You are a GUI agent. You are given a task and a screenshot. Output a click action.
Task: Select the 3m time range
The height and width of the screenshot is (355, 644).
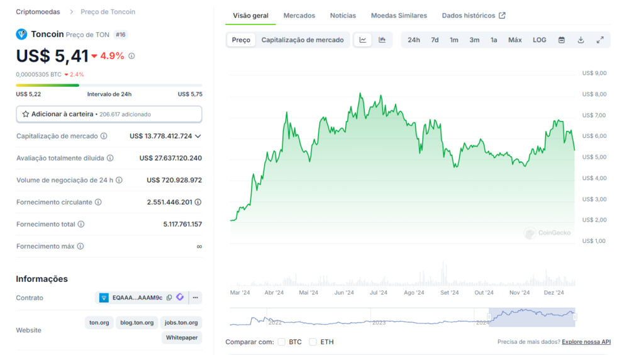[x=474, y=40]
